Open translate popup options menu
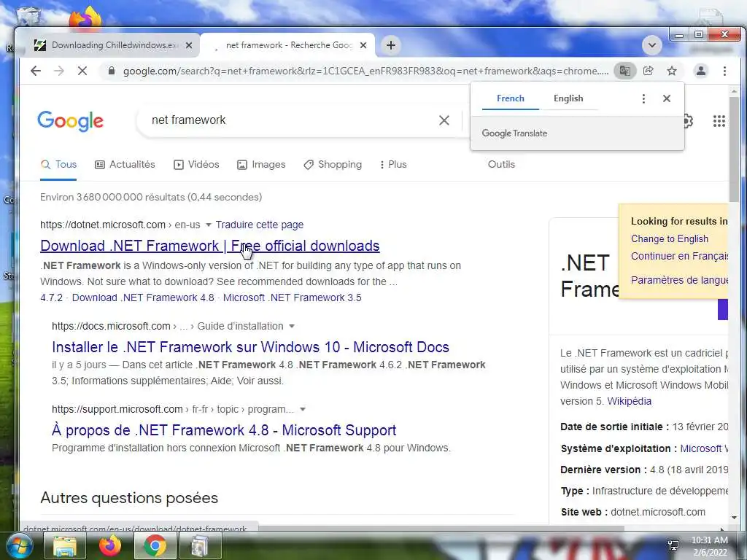747x560 pixels. click(643, 98)
